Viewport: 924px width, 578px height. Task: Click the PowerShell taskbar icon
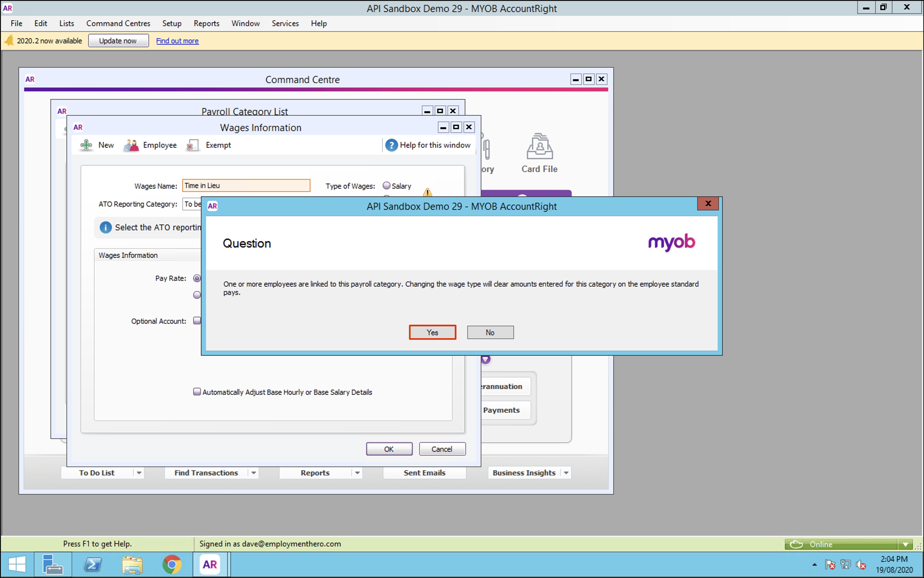click(93, 564)
